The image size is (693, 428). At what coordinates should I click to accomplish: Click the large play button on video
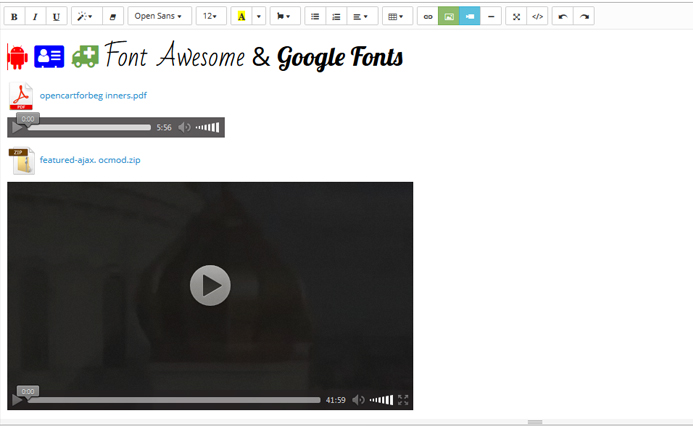coord(210,285)
